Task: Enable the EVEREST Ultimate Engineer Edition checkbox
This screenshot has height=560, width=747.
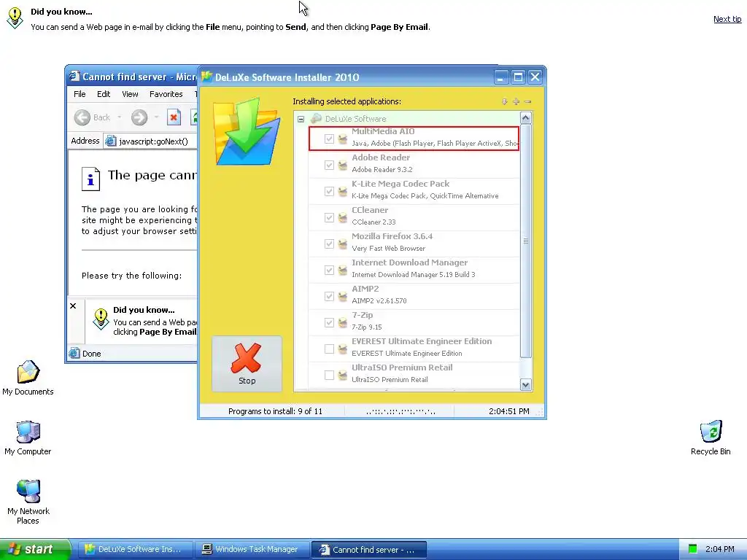Action: click(x=329, y=349)
